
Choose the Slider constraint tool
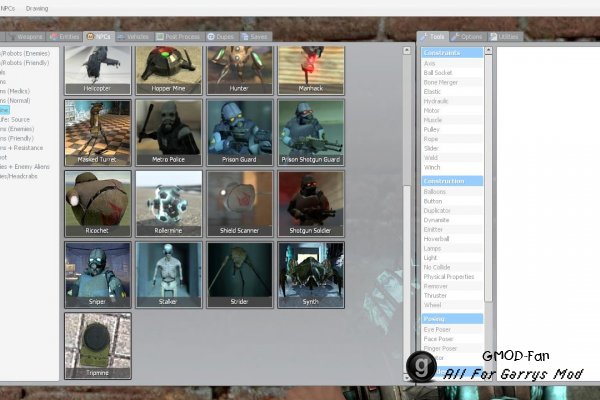tap(452, 148)
